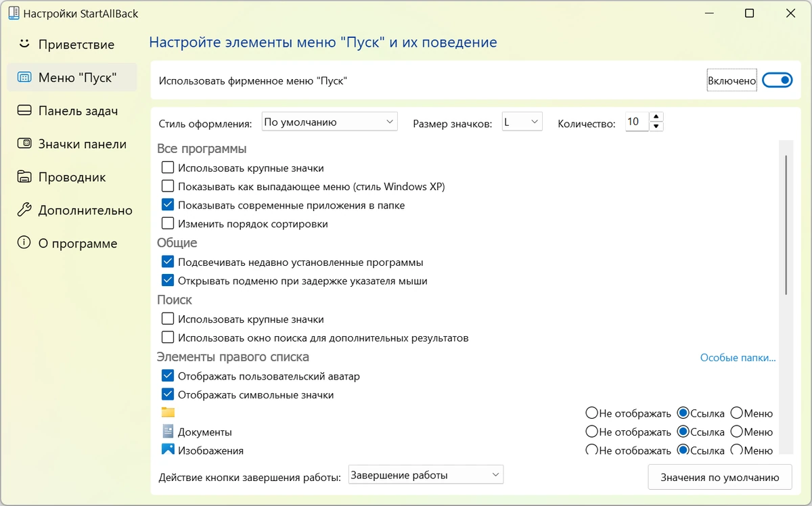This screenshot has width=812, height=506.
Task: Click the folder icon beside Проводник
Action: 24,177
